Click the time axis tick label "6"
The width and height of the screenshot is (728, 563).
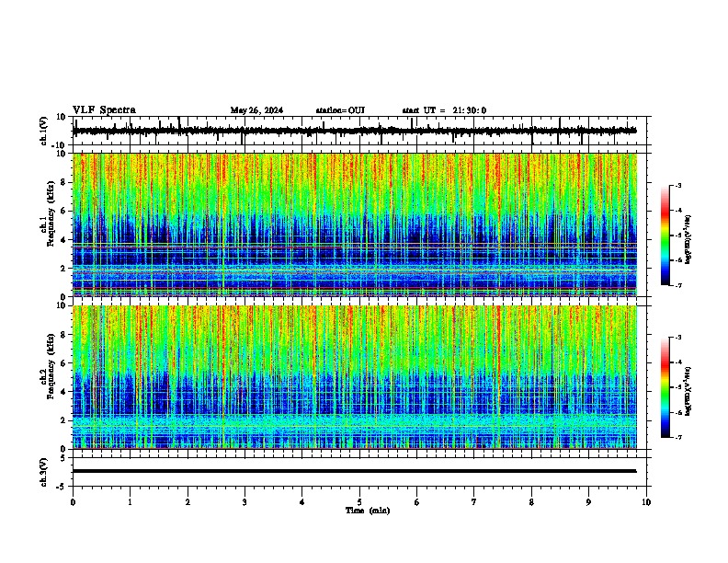(x=417, y=502)
